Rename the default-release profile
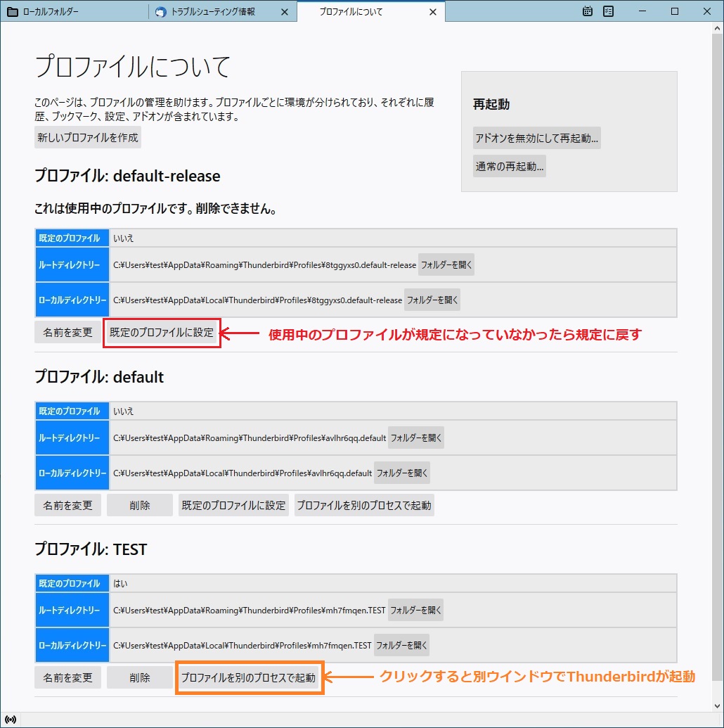The width and height of the screenshot is (724, 728). (67, 333)
